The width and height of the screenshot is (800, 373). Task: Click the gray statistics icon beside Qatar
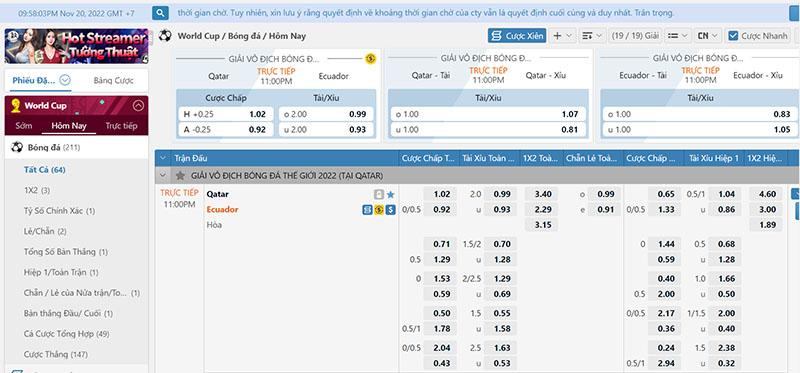click(x=379, y=194)
